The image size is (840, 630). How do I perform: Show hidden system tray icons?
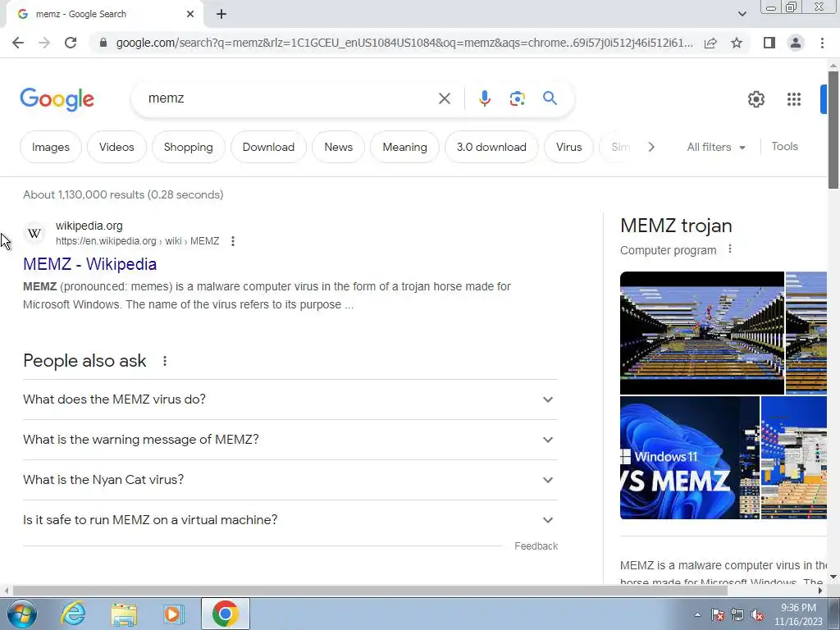click(697, 614)
